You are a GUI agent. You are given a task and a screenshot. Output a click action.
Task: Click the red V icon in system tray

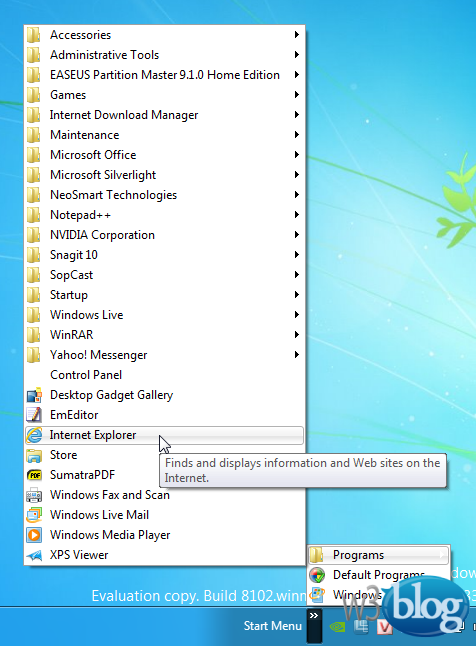(384, 627)
